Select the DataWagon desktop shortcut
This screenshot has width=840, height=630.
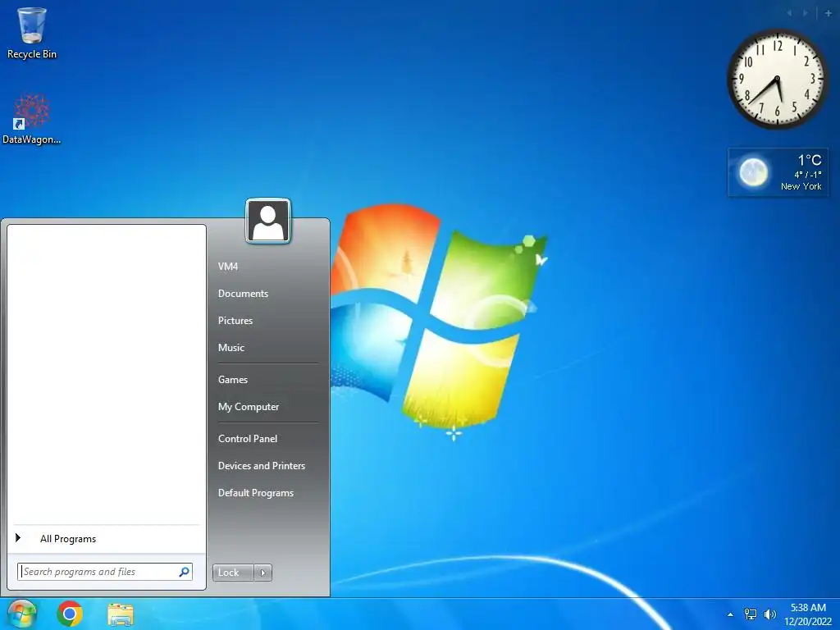(x=32, y=119)
